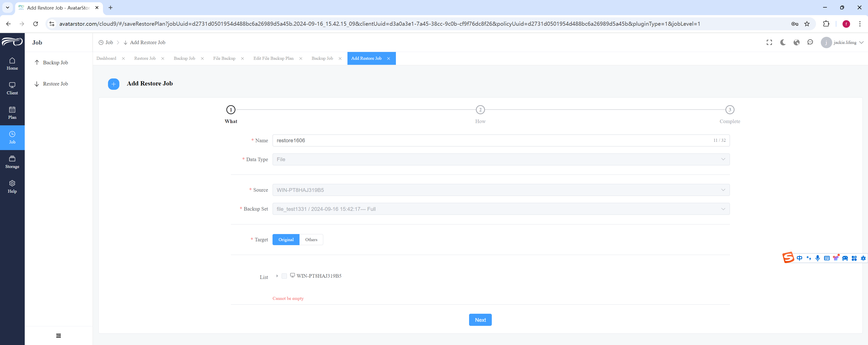Check the WIN-PT8HAJ319B5 checkbox
Viewport: 868px width, 345px height.
click(284, 276)
